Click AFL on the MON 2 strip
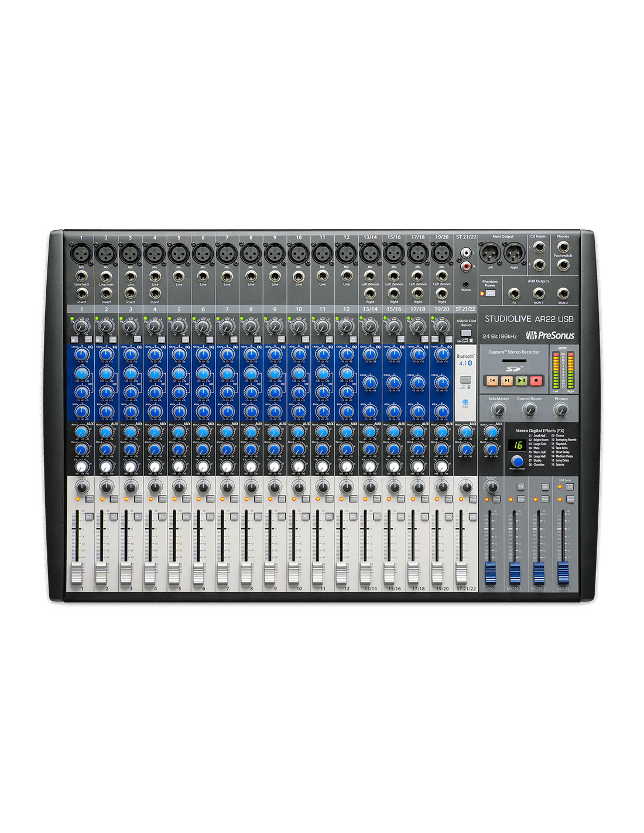Viewport: 644px width, 833px height. [546, 487]
